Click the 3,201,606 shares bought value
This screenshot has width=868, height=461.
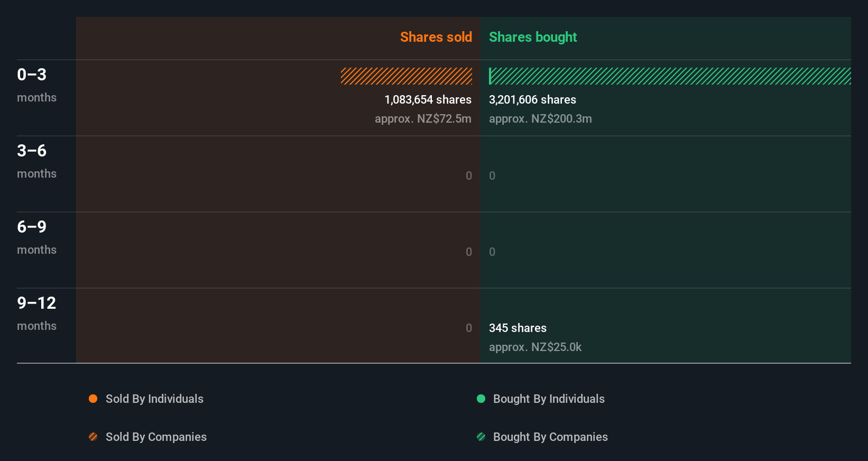pos(532,99)
